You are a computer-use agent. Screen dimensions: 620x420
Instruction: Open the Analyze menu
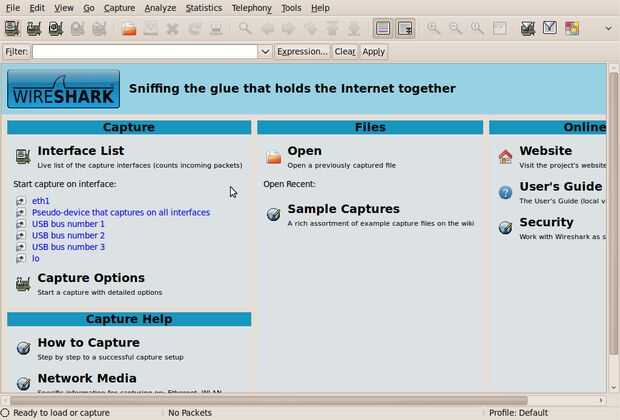[160, 8]
